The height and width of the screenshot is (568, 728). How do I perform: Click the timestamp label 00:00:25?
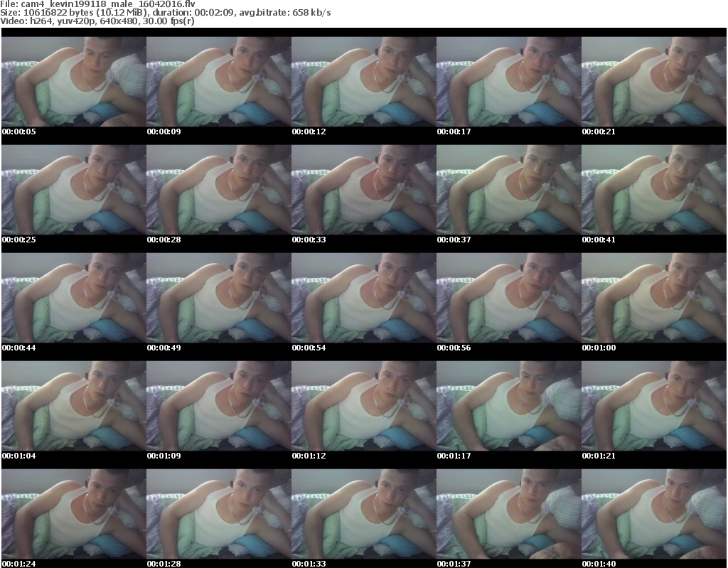click(19, 240)
